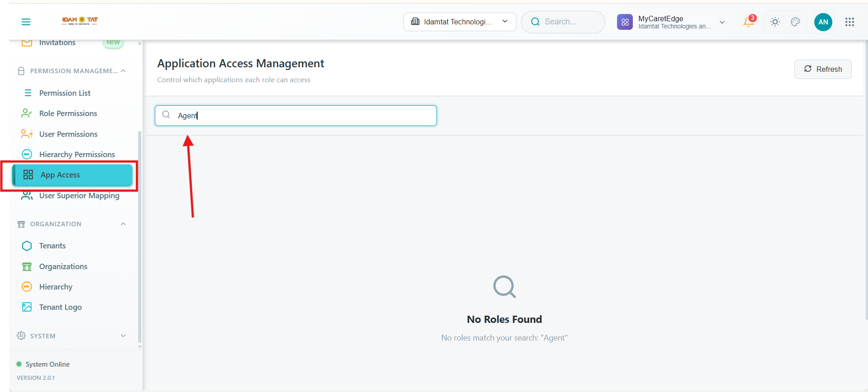
Task: Click the orange Hierarchy icon
Action: click(27, 286)
